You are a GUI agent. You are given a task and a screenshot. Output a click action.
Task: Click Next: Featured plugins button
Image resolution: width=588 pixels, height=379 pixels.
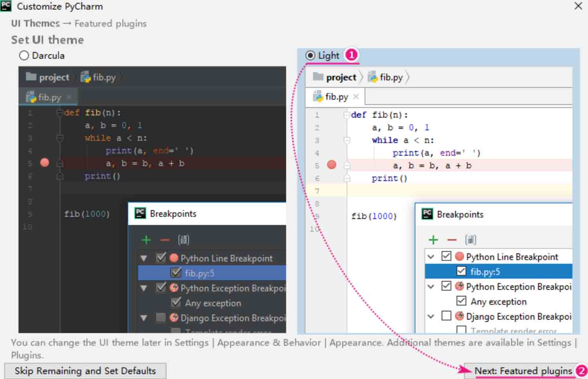[523, 371]
